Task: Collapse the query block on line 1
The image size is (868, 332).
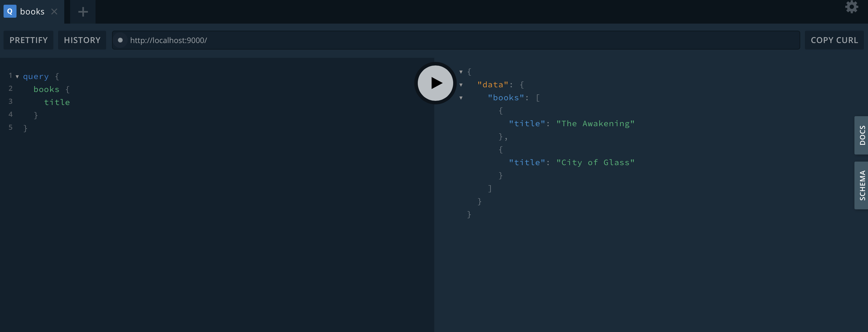Action: pos(17,76)
